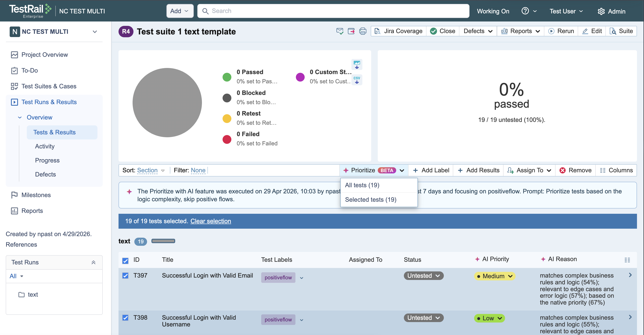Click the N project avatar icon
The height and width of the screenshot is (335, 644).
coord(15,32)
